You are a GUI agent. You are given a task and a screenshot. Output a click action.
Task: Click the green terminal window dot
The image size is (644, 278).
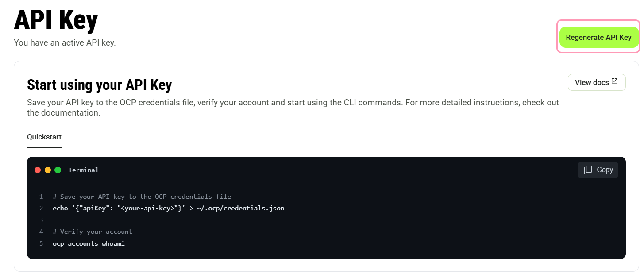[x=58, y=170]
